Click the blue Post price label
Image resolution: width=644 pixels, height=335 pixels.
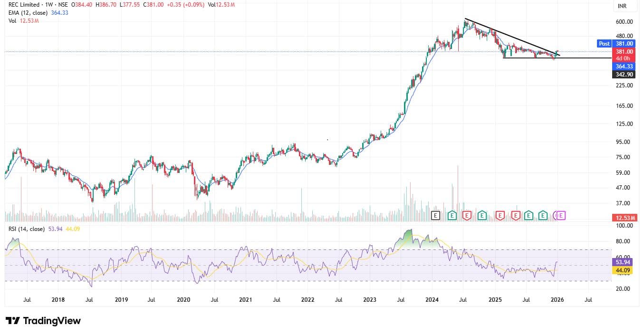(x=604, y=43)
